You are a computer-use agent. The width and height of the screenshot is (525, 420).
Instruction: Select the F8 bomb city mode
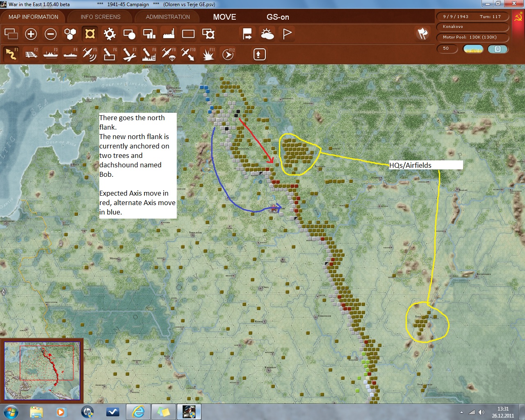pos(149,54)
